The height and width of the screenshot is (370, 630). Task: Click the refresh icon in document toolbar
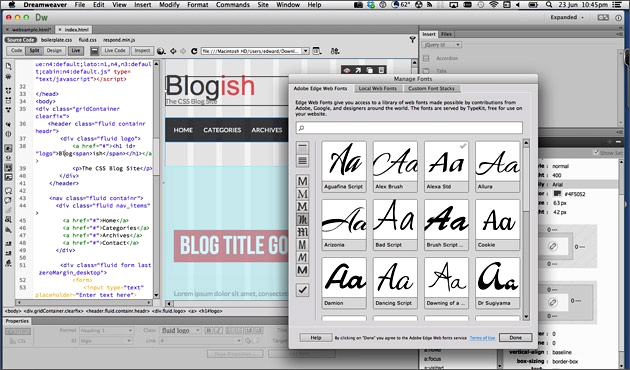194,51
